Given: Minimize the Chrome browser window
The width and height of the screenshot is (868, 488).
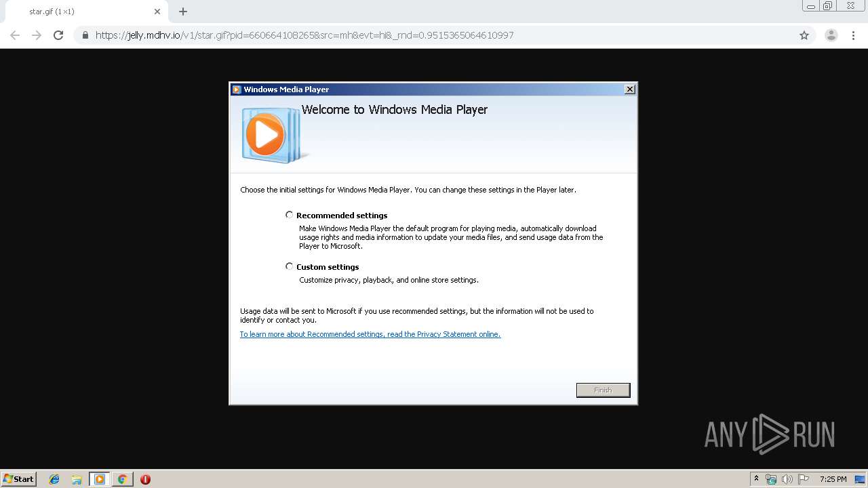Looking at the screenshot, I should [x=811, y=6].
